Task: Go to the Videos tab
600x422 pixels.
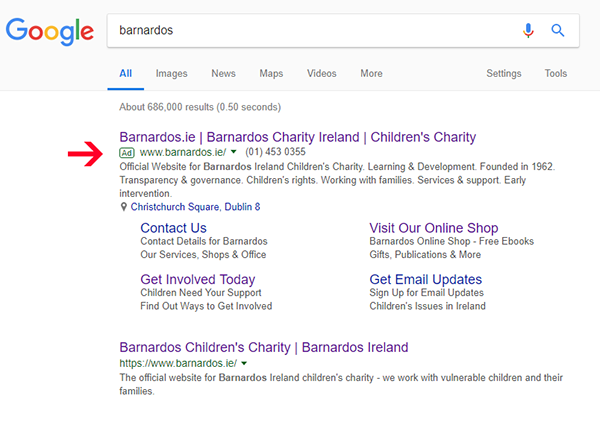Action: pyautogui.click(x=322, y=73)
